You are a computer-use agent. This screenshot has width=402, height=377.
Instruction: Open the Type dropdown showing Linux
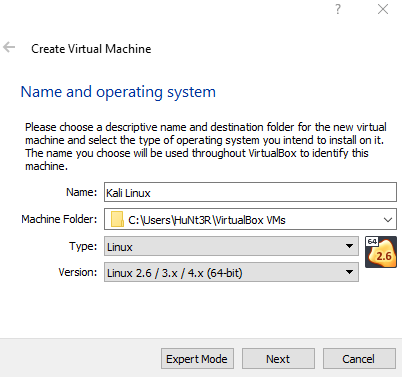pos(231,246)
